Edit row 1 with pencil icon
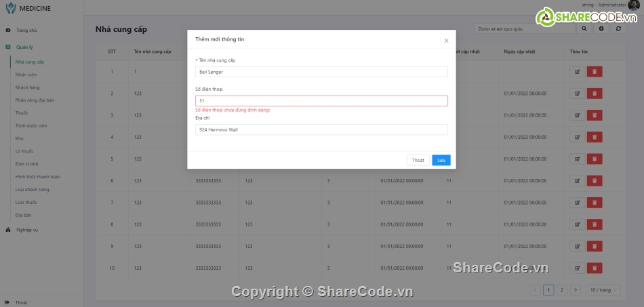This screenshot has width=644, height=307. point(577,71)
